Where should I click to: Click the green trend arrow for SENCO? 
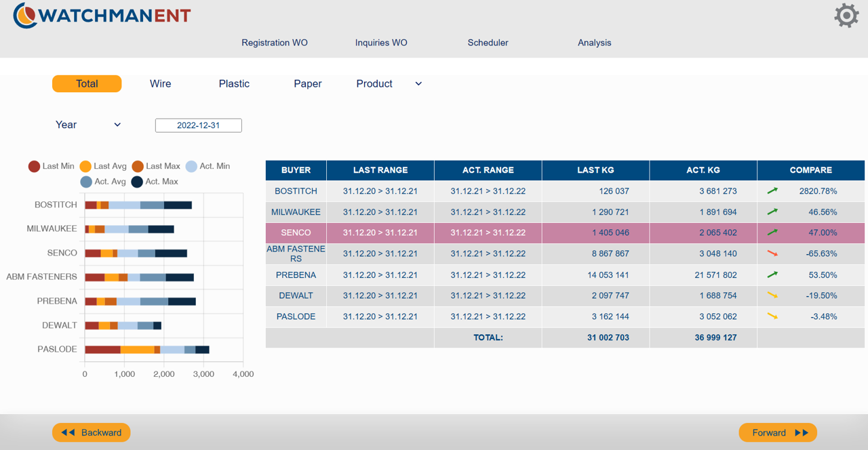772,232
